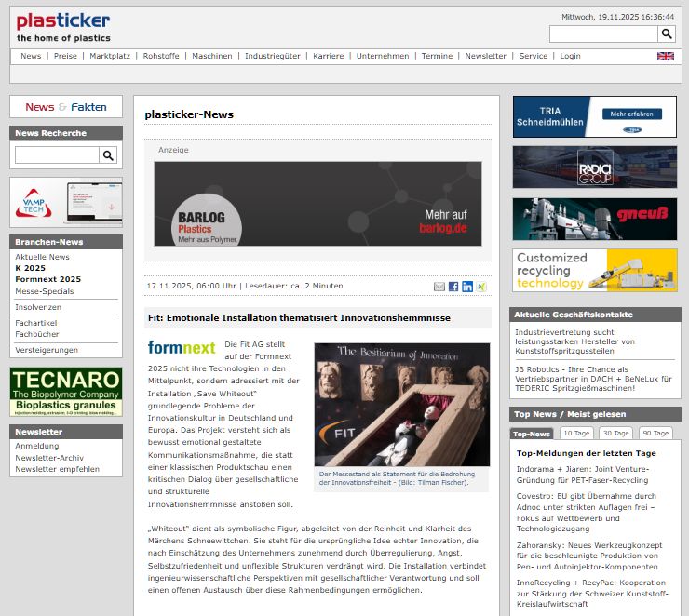
Task: Click the header search magnifier icon
Action: coord(667,33)
